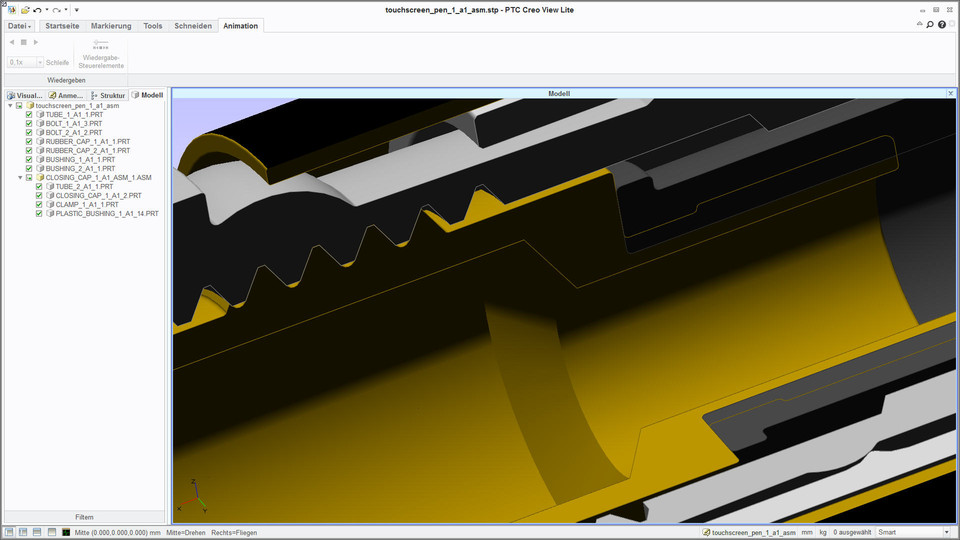Switch to the Startseite ribbon tab
This screenshot has width=960, height=540.
62,26
